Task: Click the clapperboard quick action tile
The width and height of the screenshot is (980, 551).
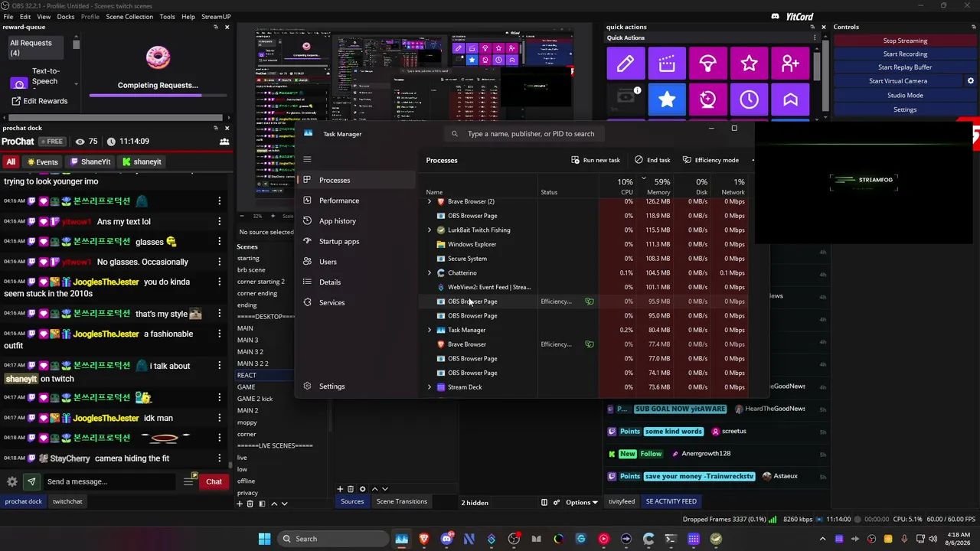Action: (x=667, y=64)
